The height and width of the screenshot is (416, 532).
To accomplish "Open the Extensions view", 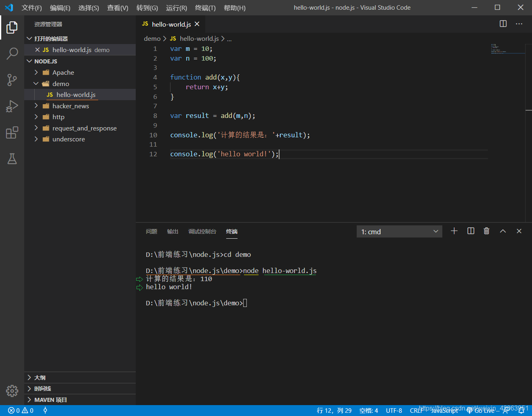I will tap(12, 132).
